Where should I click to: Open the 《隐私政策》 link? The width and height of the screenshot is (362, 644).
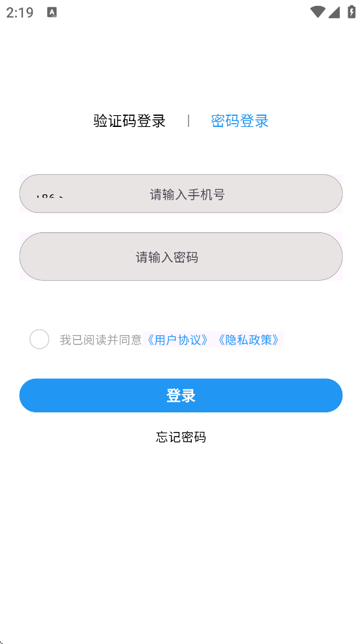(x=249, y=340)
